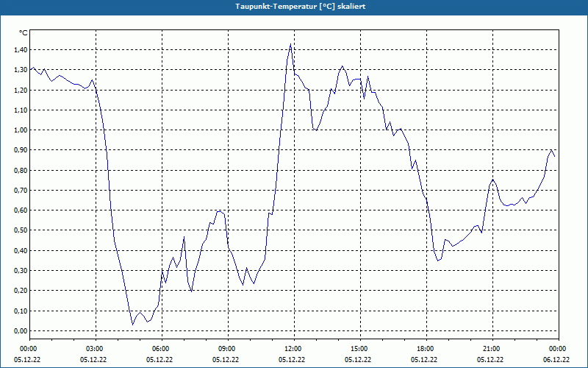588x368 pixels.
Task: Select the 12:00 time axis label
Action: point(295,349)
